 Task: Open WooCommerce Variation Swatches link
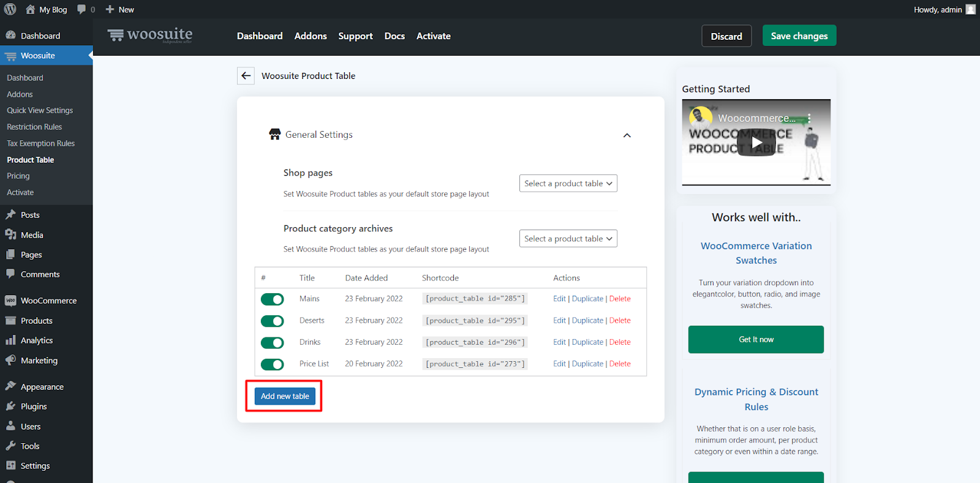(x=756, y=253)
